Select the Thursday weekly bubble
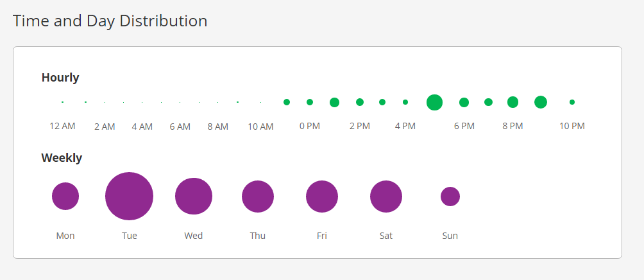The image size is (644, 280). click(x=258, y=197)
